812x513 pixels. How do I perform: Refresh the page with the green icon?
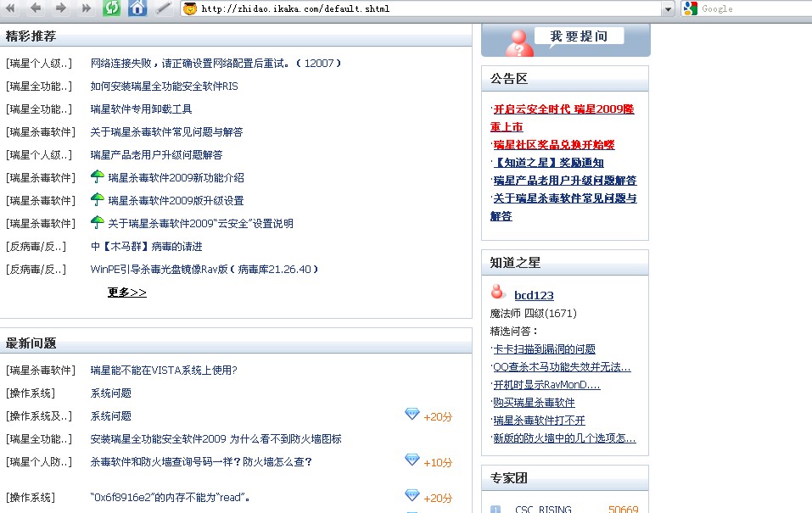click(x=111, y=8)
